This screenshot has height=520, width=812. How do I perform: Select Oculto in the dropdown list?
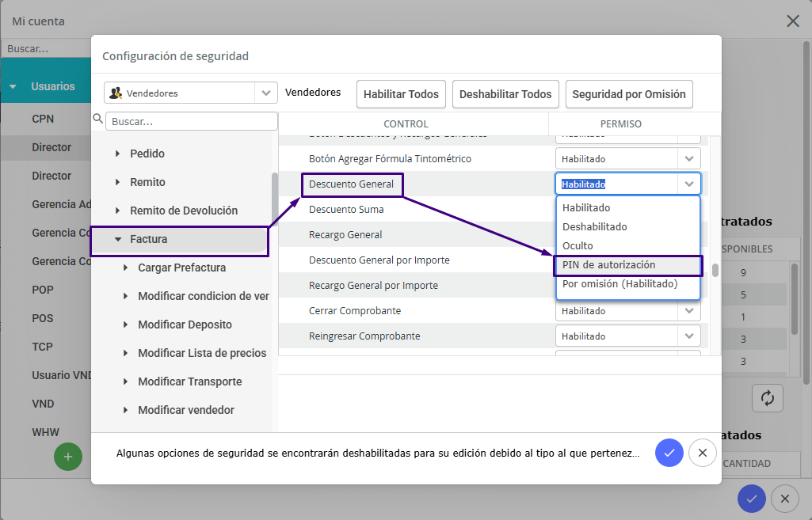coord(578,246)
